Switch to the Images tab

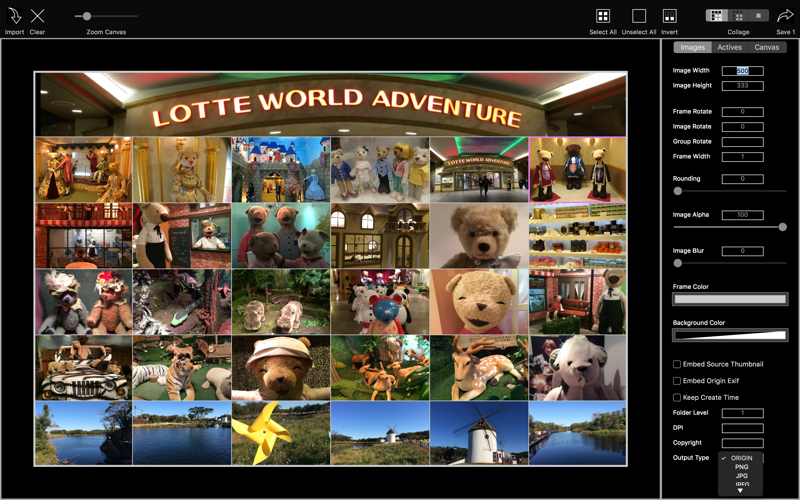click(x=692, y=47)
